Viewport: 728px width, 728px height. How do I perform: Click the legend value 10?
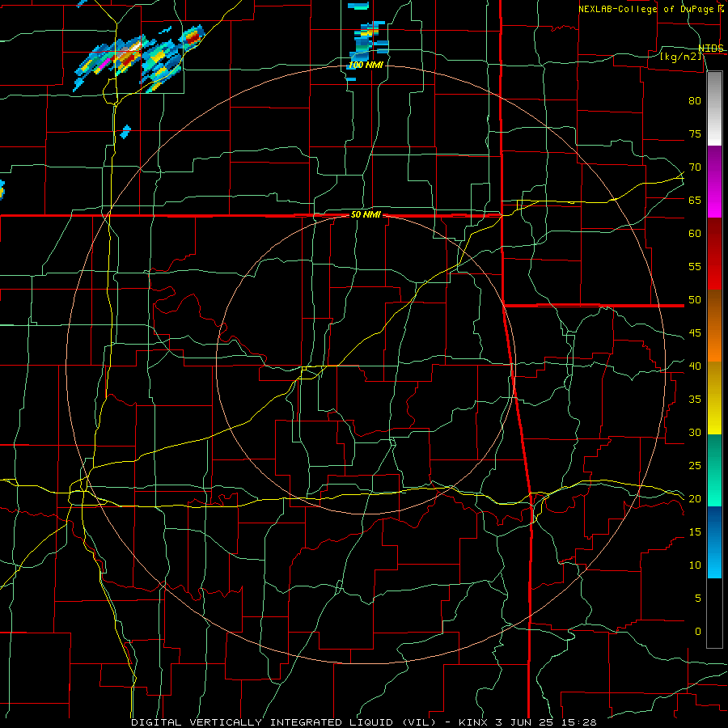(695, 565)
